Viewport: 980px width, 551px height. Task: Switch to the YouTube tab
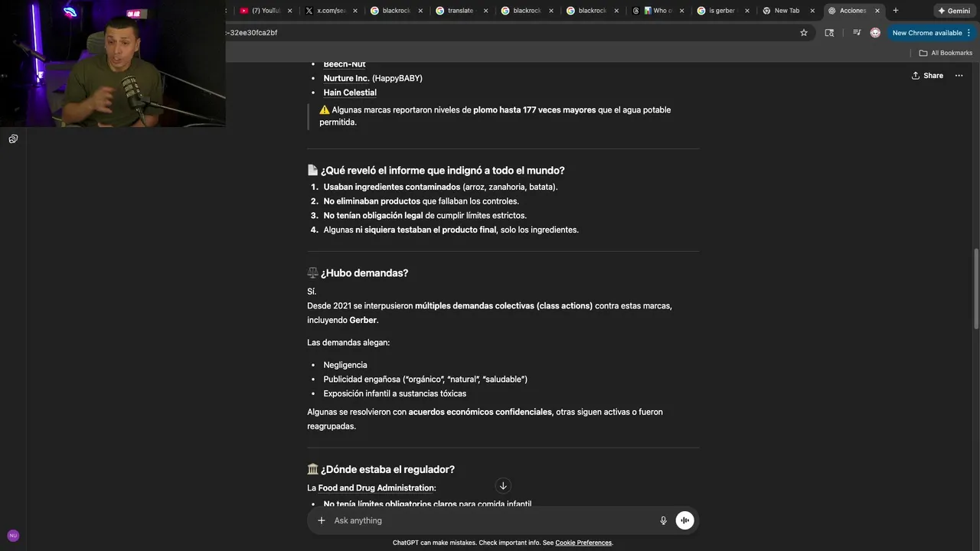click(265, 11)
